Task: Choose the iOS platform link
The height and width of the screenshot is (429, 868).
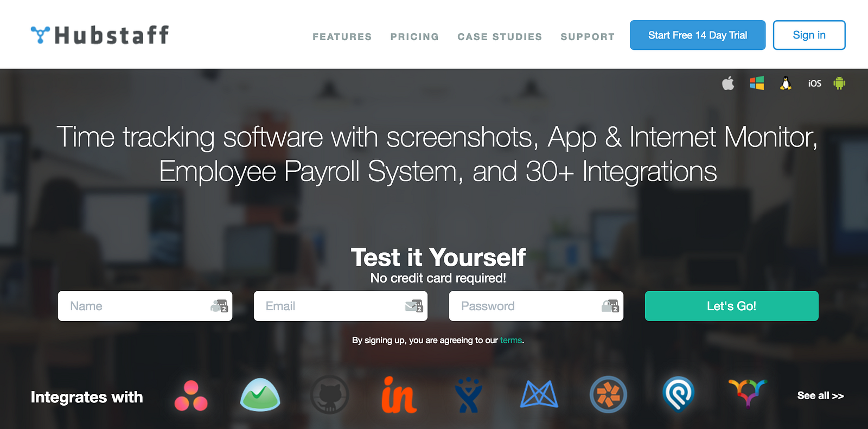Action: pos(814,84)
